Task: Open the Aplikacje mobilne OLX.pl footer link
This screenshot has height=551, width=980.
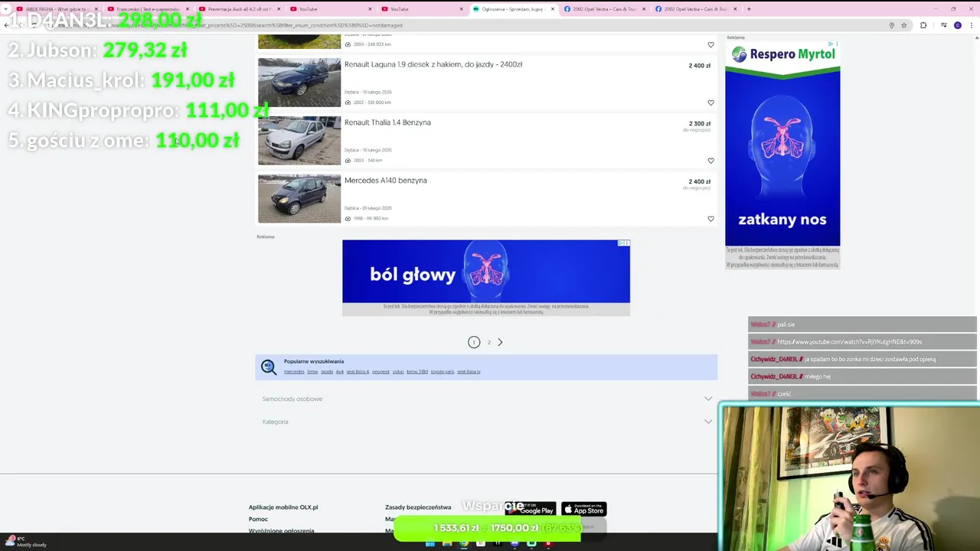Action: (283, 507)
